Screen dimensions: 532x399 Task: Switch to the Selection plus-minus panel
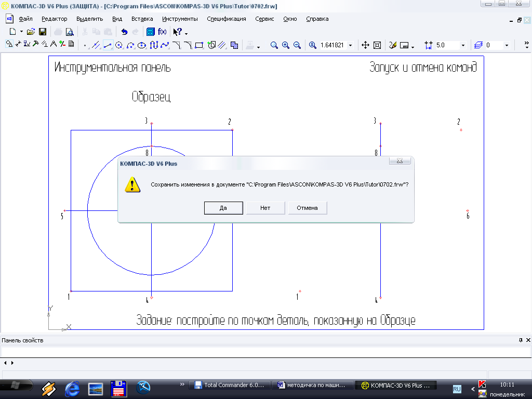pyautogui.click(x=62, y=44)
